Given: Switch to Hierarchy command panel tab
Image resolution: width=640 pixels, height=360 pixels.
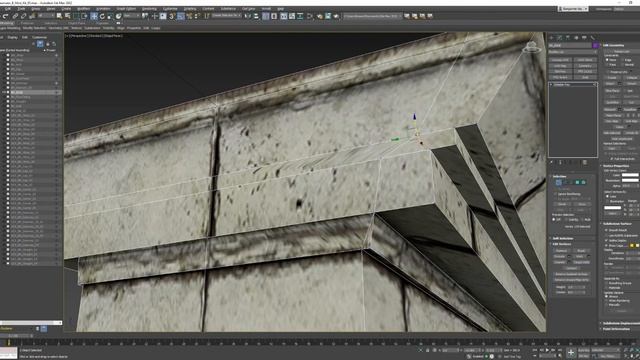Looking at the screenshot, I should point(568,38).
